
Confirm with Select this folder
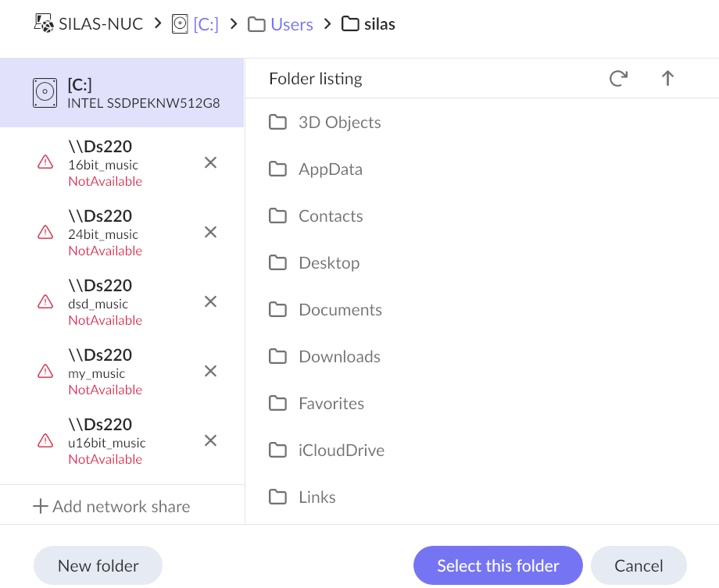(x=498, y=566)
